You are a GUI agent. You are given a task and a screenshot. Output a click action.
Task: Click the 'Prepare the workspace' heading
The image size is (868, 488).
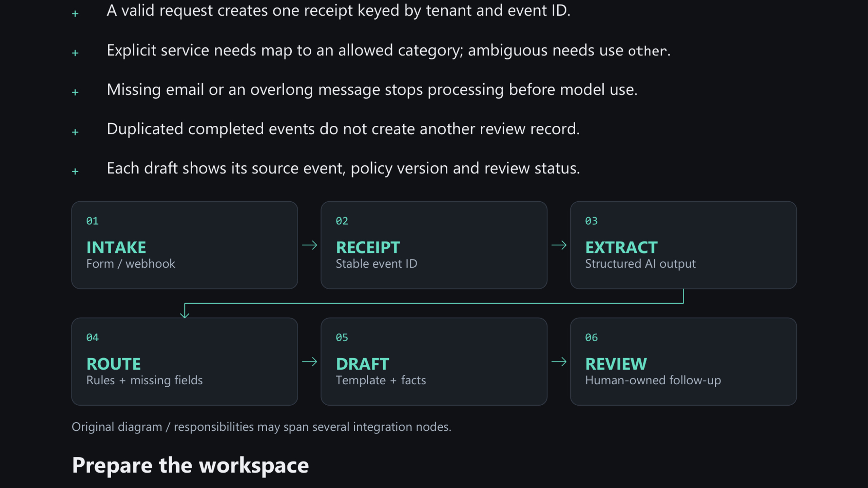tap(190, 466)
